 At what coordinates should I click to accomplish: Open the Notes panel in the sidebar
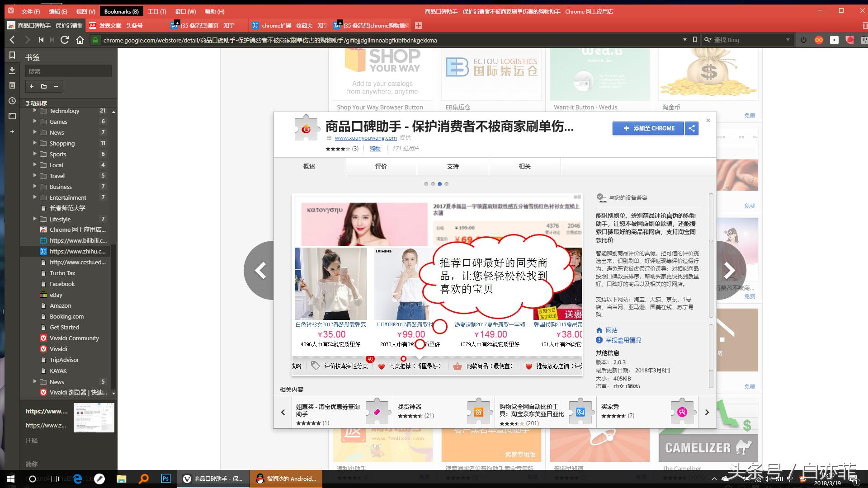[x=12, y=85]
